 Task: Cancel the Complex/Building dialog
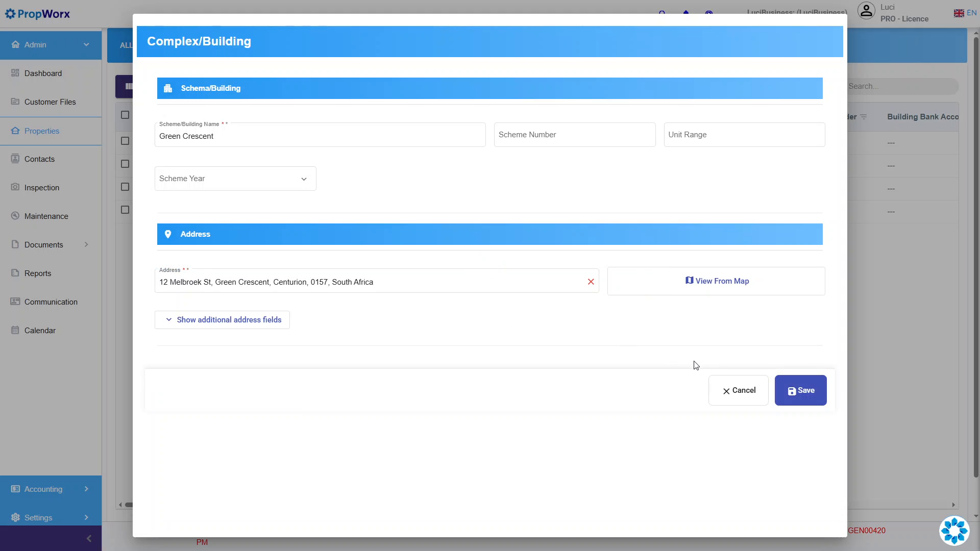[738, 390]
